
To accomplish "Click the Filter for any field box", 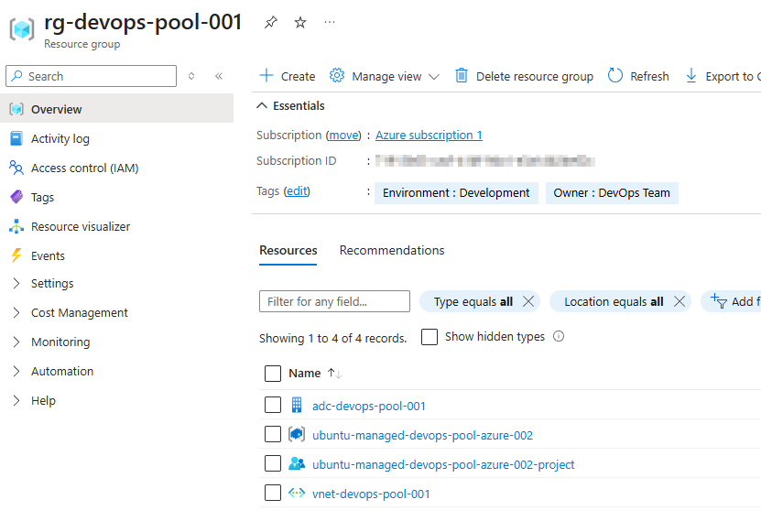I will (334, 301).
